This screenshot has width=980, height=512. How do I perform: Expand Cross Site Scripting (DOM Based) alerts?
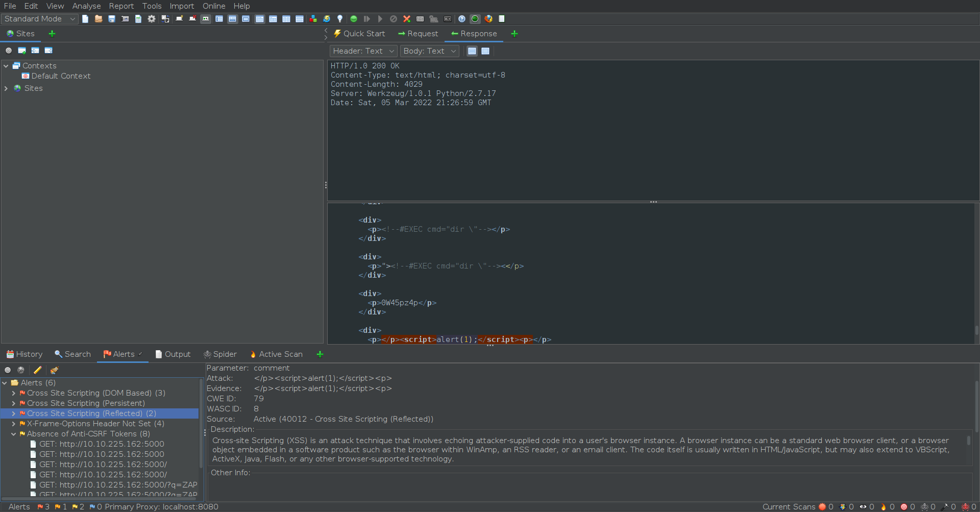coord(13,393)
